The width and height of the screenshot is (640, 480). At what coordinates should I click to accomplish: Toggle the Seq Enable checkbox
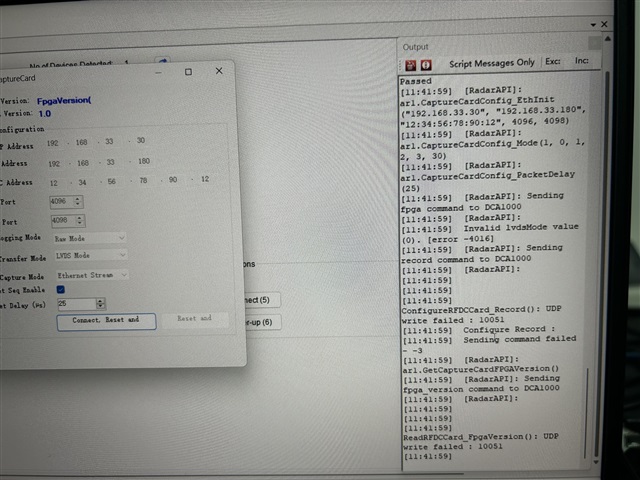(x=61, y=290)
